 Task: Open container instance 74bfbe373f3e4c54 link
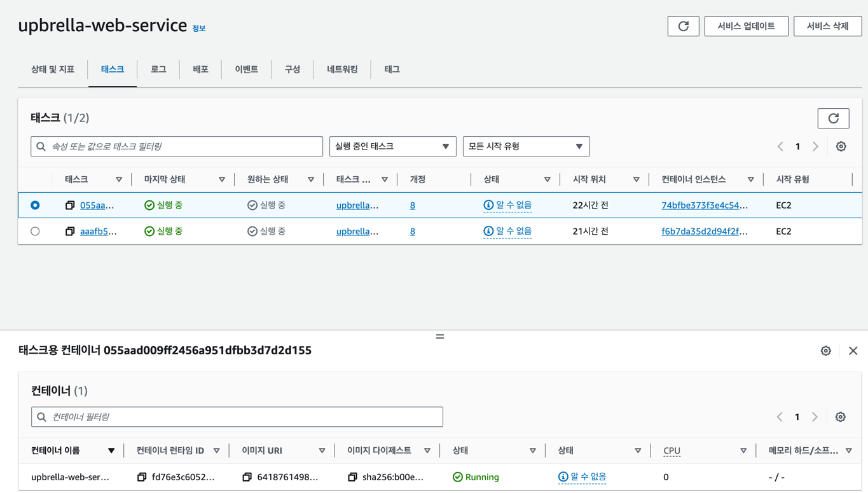tap(705, 205)
